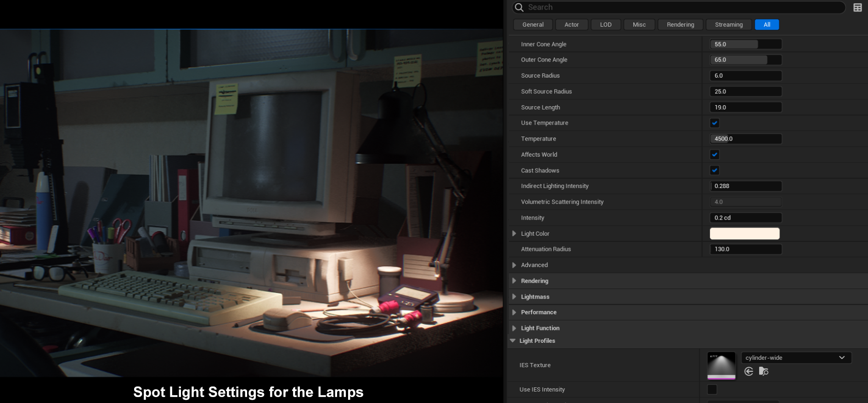Adjust the Outer Cone Angle slider field

point(746,60)
